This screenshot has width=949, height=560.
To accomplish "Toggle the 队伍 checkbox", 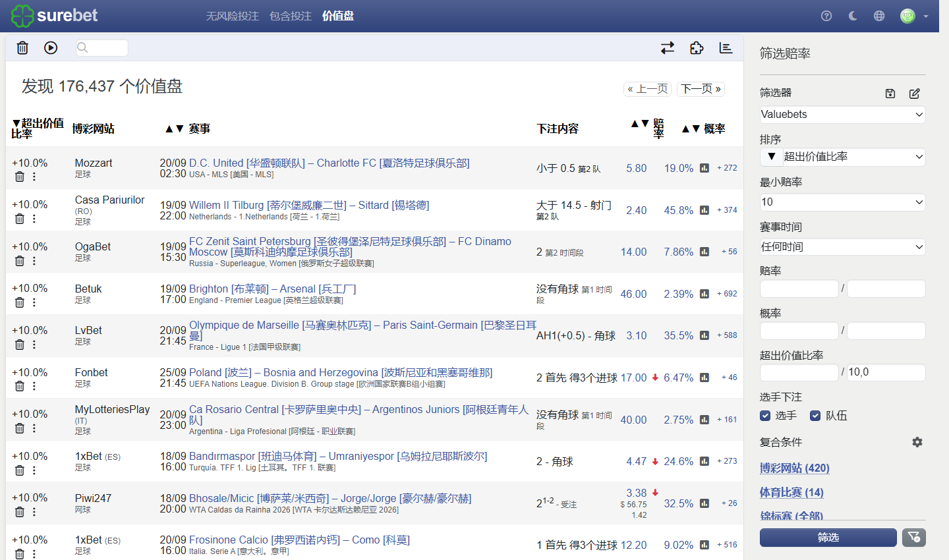I will (x=815, y=416).
